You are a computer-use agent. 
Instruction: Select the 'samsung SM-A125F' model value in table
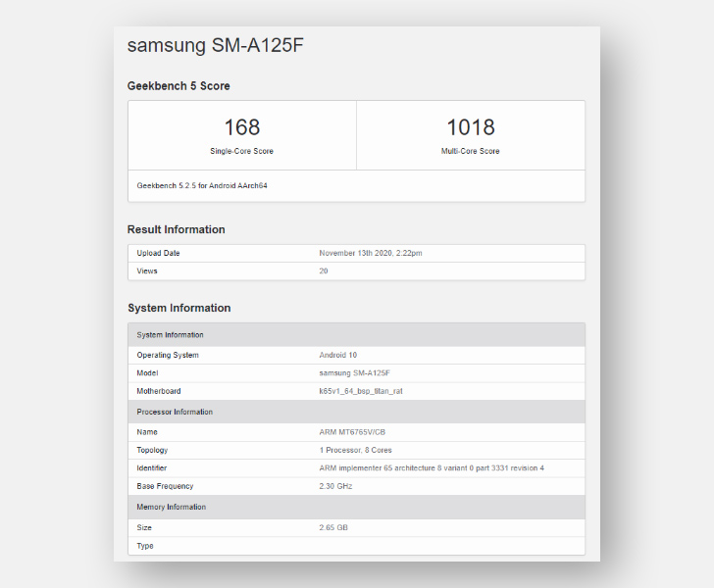click(355, 373)
